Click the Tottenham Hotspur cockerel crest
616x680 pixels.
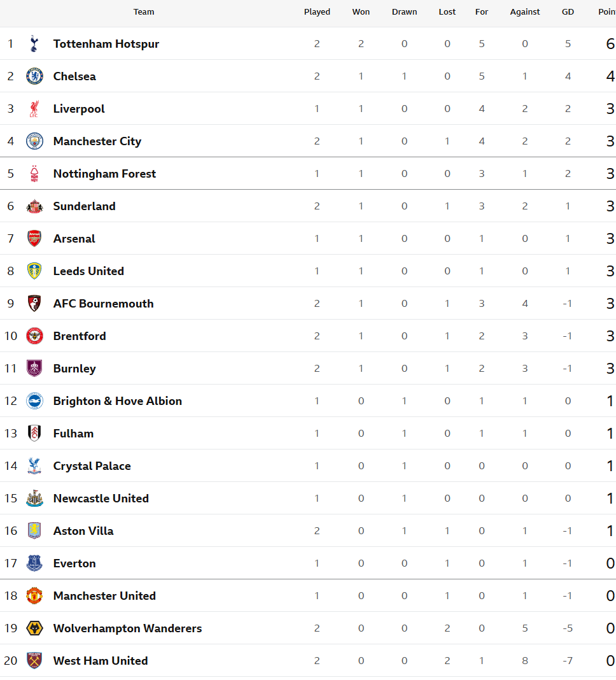34,44
